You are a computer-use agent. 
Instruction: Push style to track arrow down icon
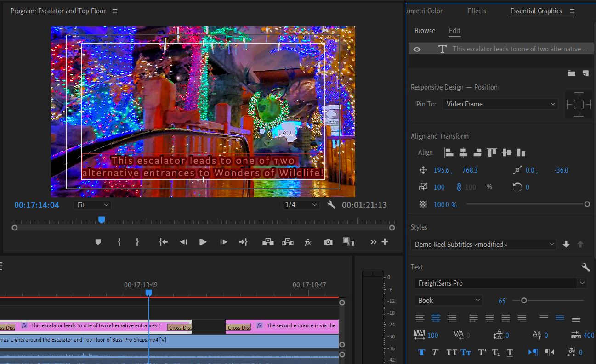pos(566,245)
